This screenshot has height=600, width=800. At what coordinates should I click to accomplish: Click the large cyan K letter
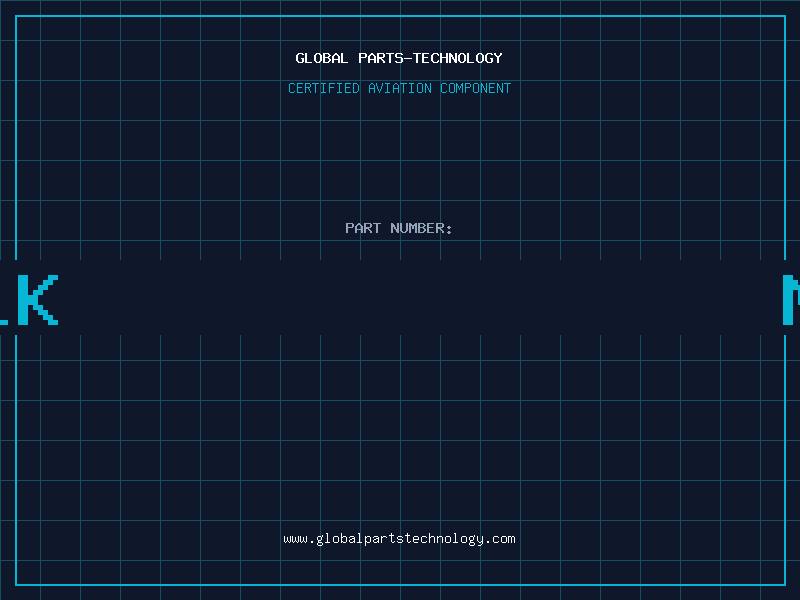tap(38, 299)
